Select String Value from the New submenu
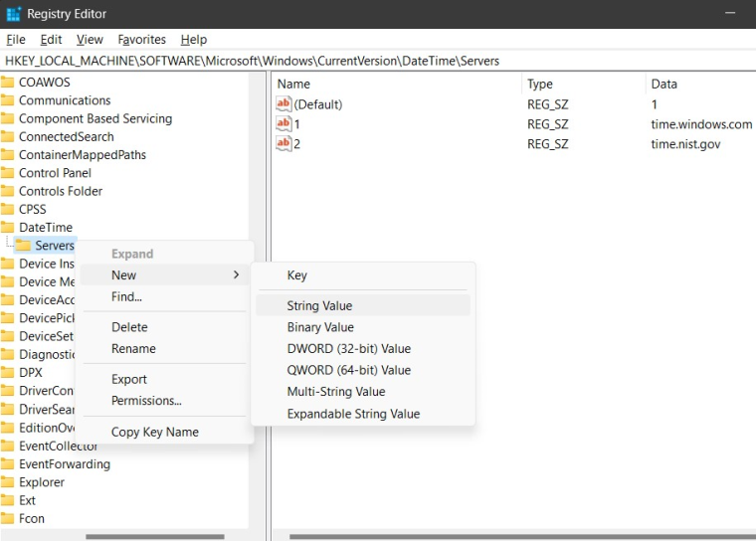 click(319, 306)
